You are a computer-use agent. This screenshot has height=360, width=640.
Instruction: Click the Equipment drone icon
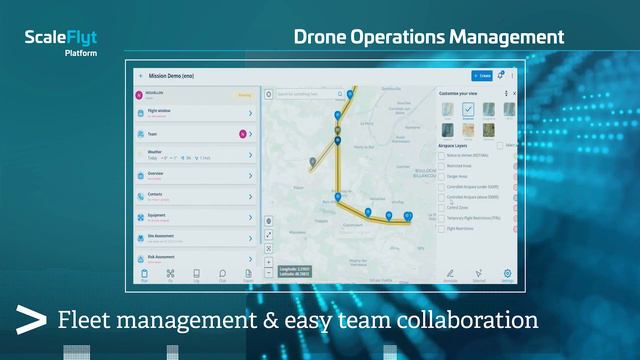pyautogui.click(x=141, y=218)
